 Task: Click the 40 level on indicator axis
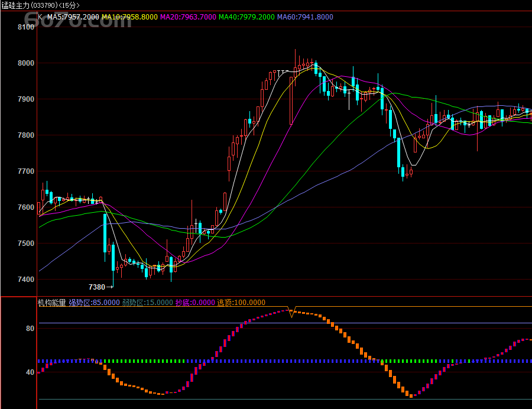tap(30, 372)
